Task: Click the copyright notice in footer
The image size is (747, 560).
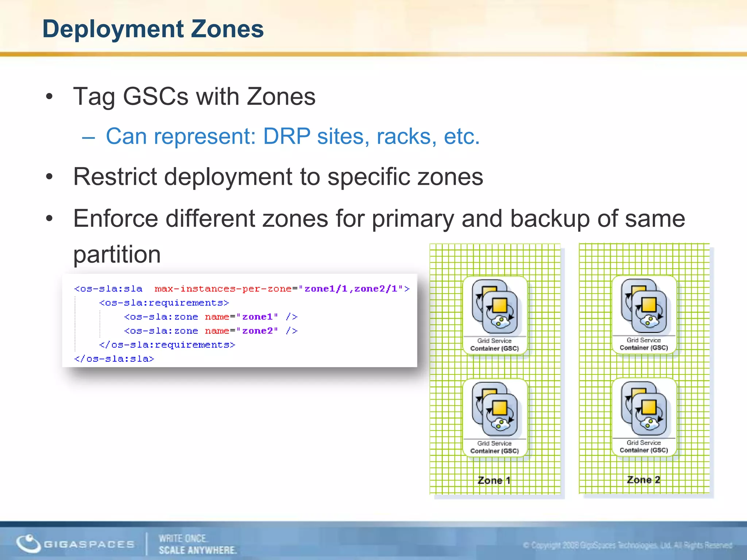Action: coord(627,545)
